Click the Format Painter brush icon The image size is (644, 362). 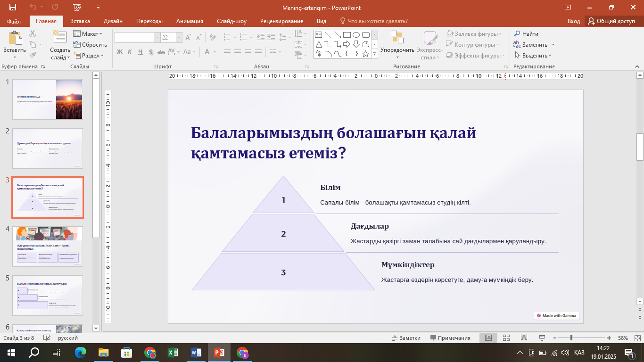tap(33, 55)
